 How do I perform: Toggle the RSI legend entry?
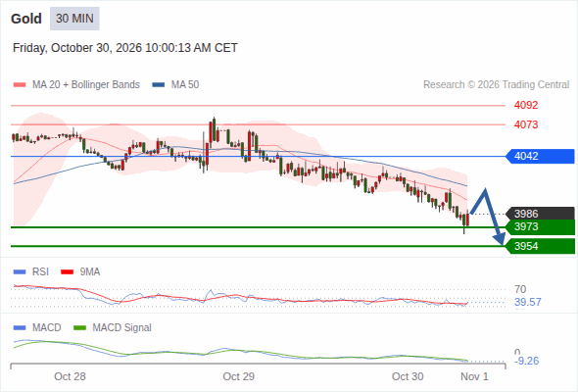(x=31, y=271)
